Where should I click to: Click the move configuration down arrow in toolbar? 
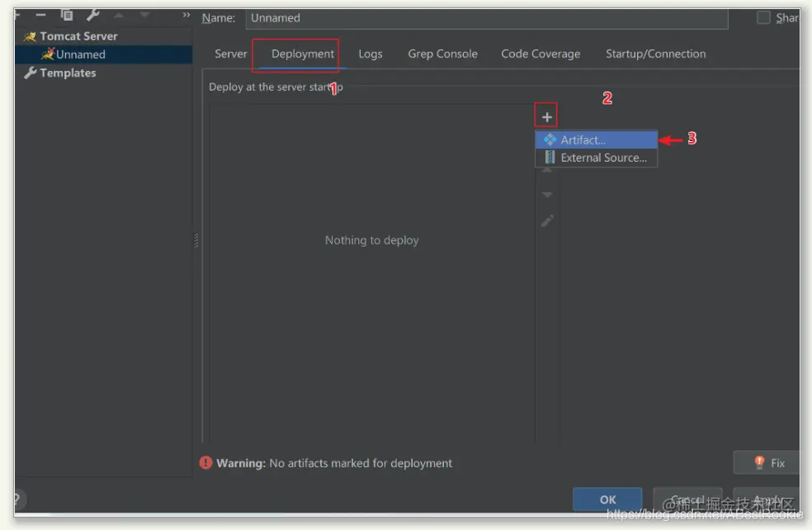pos(144,16)
